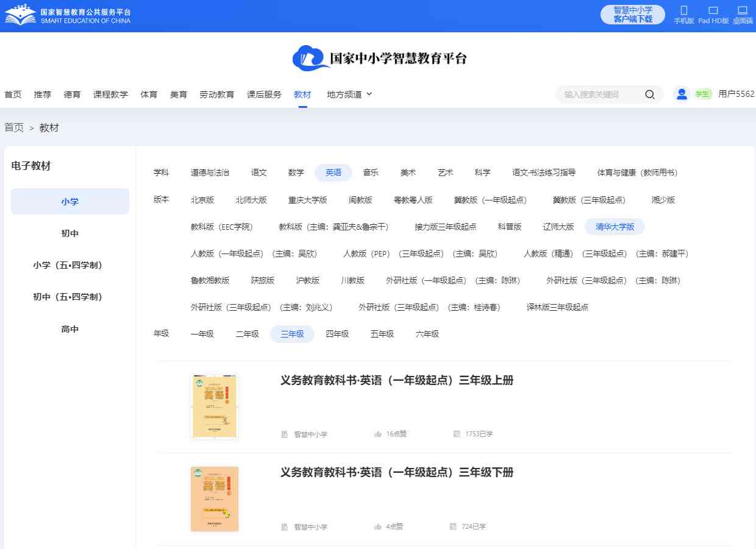Viewport: 756px width, 549px height.
Task: Choose the 语文 subject filter
Action: [259, 172]
